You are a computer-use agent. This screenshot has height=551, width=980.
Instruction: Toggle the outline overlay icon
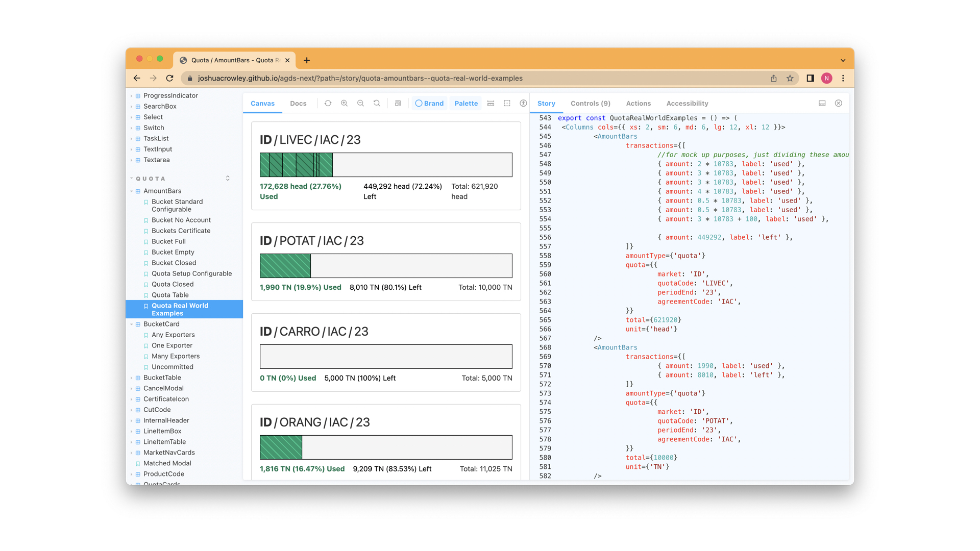pos(507,103)
